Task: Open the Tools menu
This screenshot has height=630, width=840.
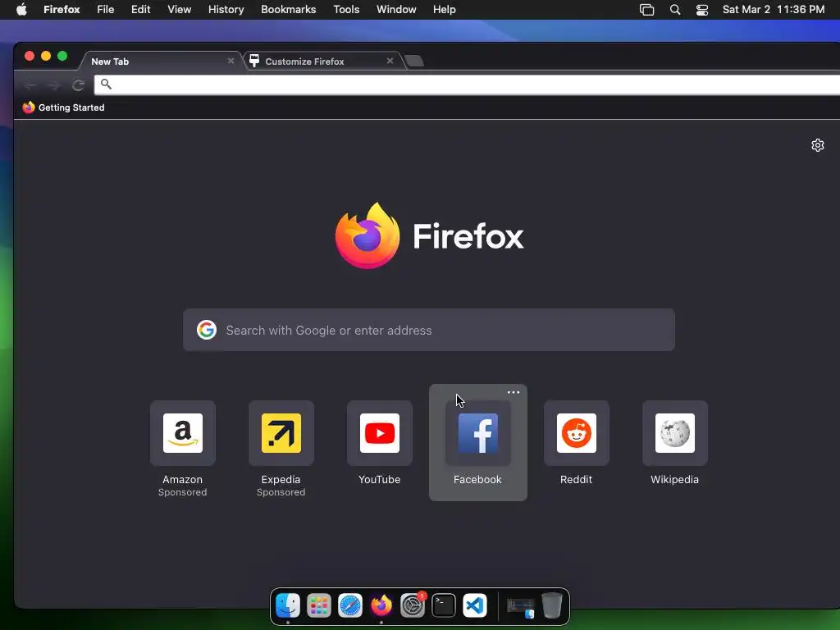Action: [x=346, y=10]
